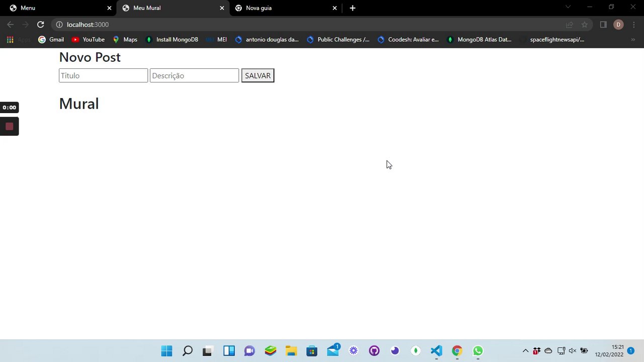Close the Meu Mural tab

pyautogui.click(x=222, y=8)
